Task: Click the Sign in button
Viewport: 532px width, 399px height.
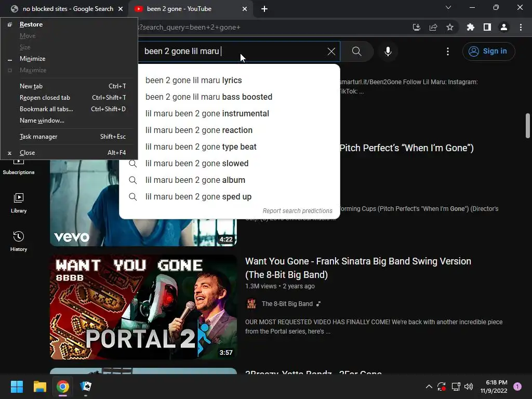Action: click(x=488, y=51)
